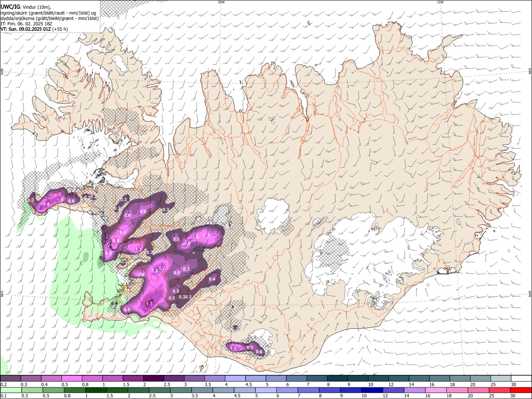Click the snow-scale swatch starting at 0.3

click(x=31, y=378)
